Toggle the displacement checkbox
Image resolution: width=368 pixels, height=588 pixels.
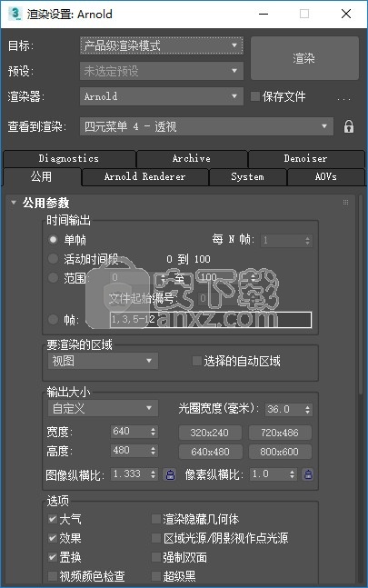coord(53,557)
